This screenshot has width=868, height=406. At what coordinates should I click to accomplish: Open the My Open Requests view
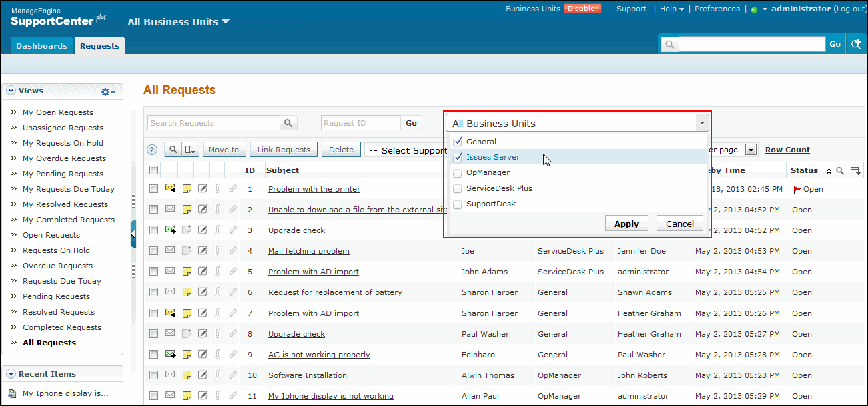tap(58, 112)
